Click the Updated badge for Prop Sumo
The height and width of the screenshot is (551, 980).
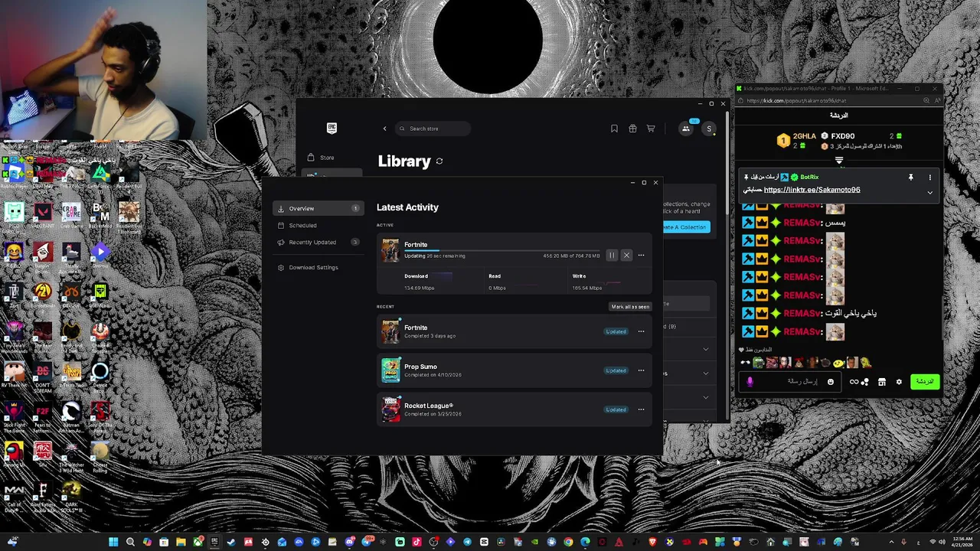coord(616,370)
